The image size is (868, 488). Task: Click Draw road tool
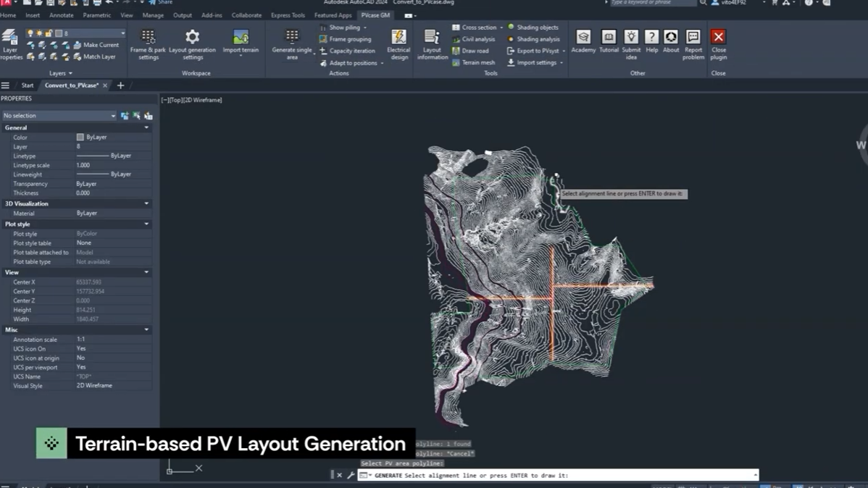point(470,51)
